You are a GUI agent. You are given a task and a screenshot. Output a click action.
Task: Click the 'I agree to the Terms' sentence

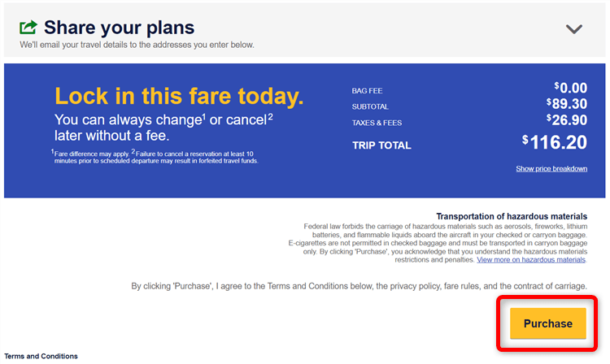pos(359,286)
